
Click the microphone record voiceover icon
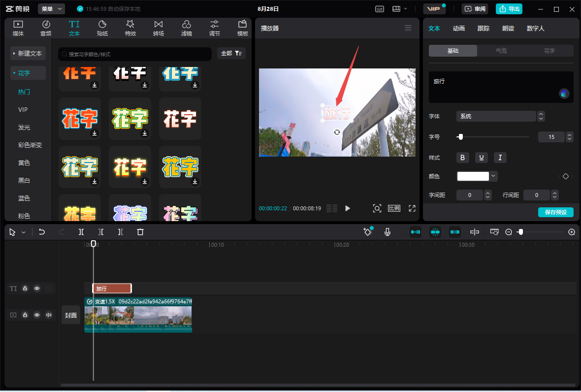[387, 232]
